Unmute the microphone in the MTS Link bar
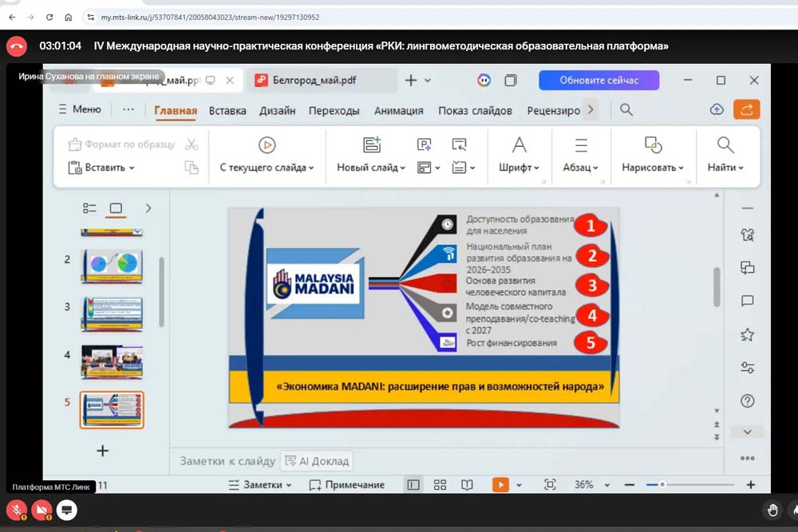Image resolution: width=798 pixels, height=532 pixels. [17, 510]
